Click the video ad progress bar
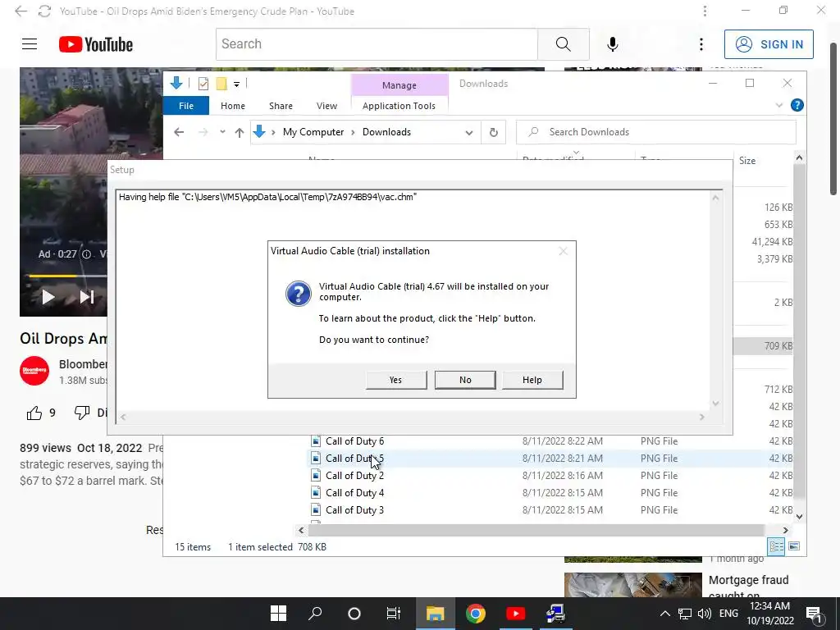The height and width of the screenshot is (630, 840). pyautogui.click(x=68, y=276)
